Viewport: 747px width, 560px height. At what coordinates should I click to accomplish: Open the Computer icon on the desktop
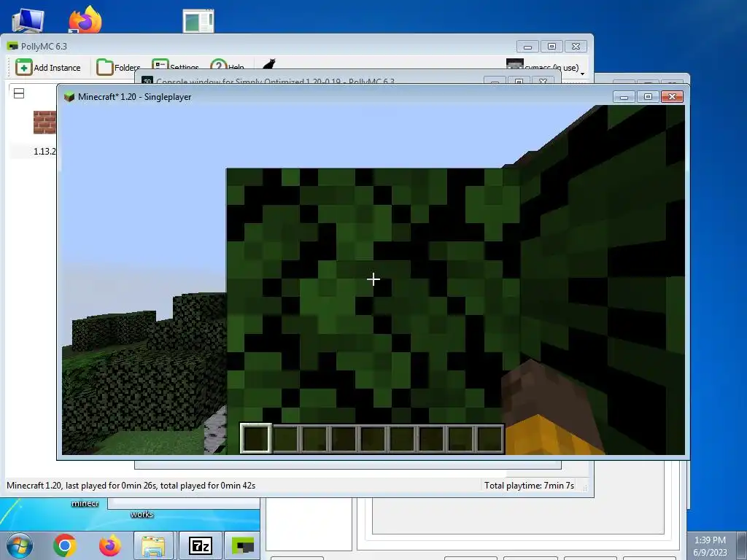28,20
